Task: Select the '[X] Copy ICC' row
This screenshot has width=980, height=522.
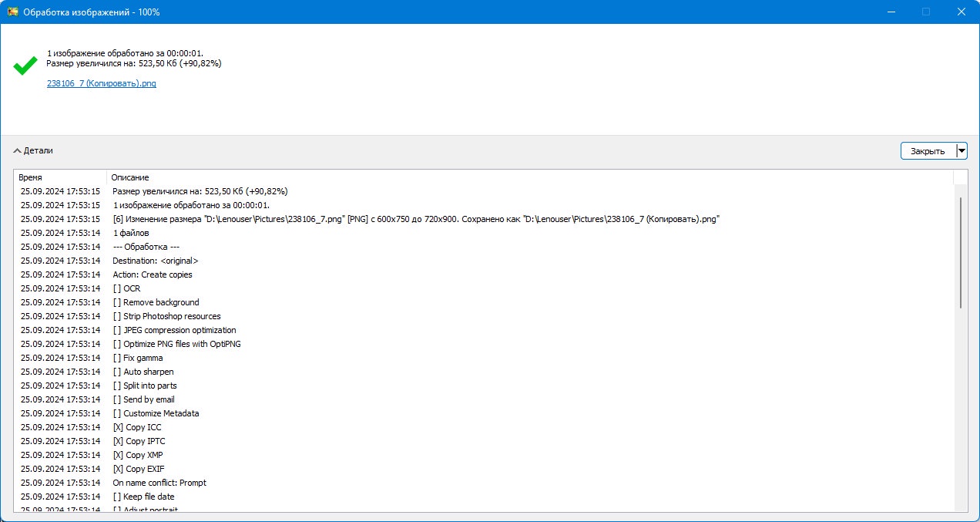Action: [x=484, y=427]
